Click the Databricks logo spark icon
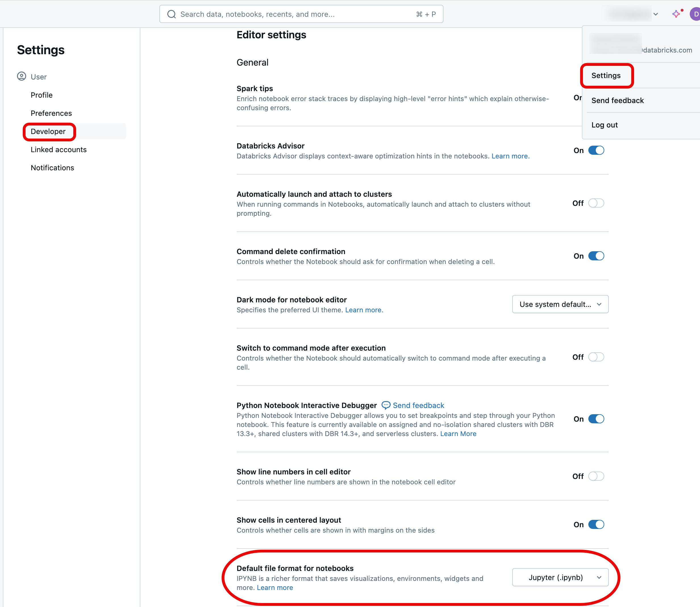 (x=676, y=12)
